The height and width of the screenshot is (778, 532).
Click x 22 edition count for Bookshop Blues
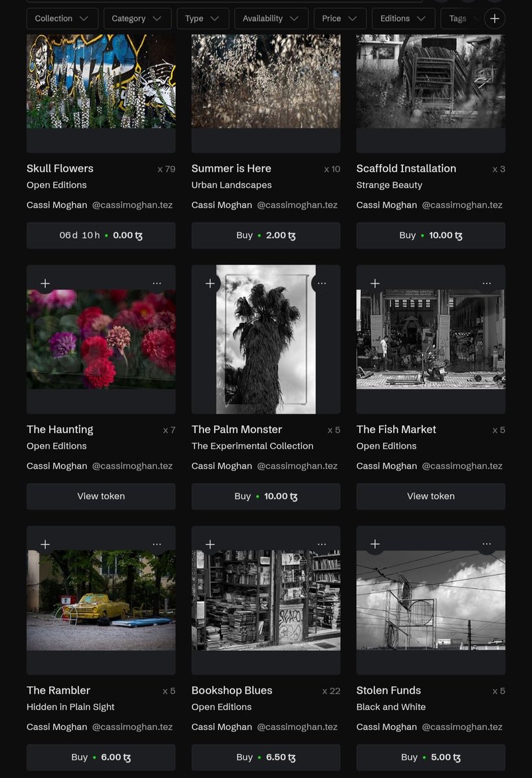click(x=331, y=691)
